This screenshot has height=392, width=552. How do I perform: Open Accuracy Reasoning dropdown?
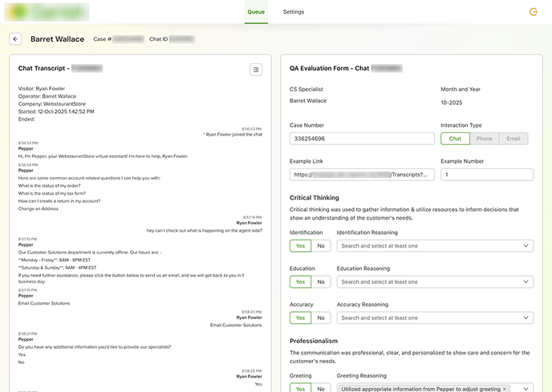pyautogui.click(x=435, y=317)
